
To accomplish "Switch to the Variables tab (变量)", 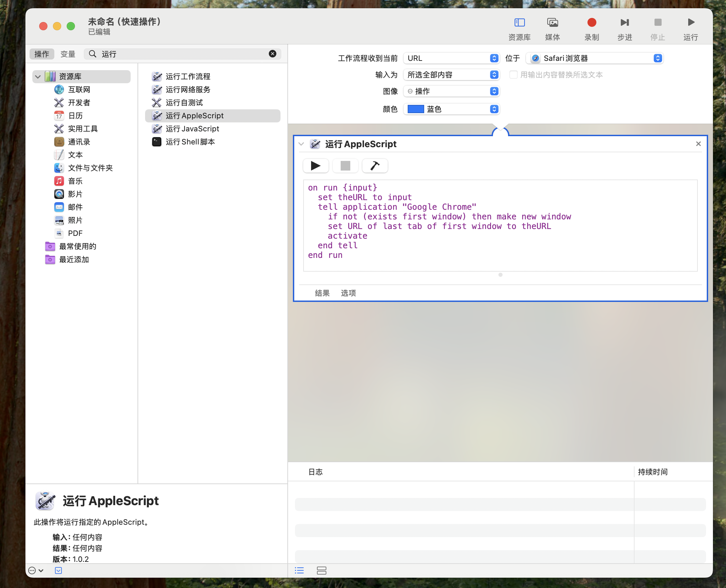I will [68, 54].
